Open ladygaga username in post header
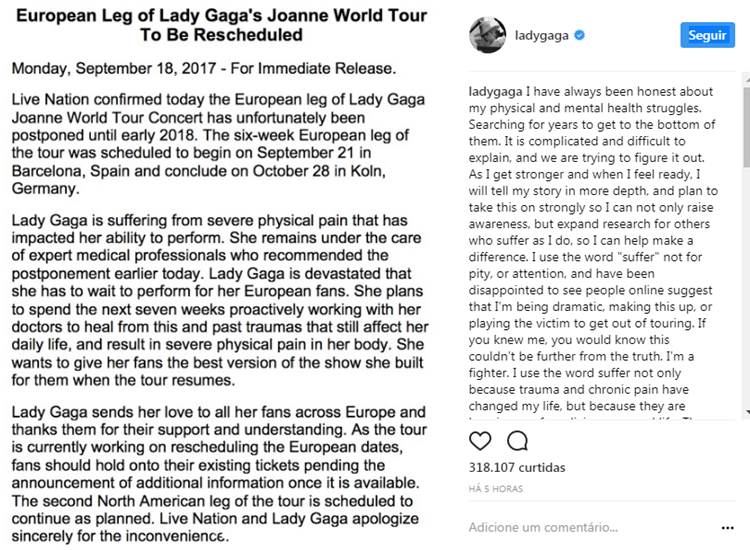 542,36
